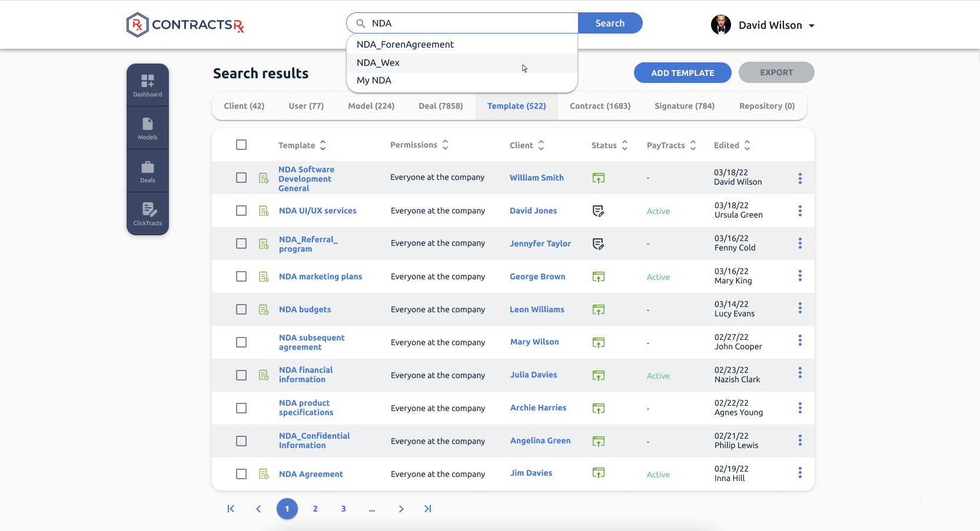980x531 pixels.
Task: Check the NDA marketing plans row
Action: [x=241, y=276]
